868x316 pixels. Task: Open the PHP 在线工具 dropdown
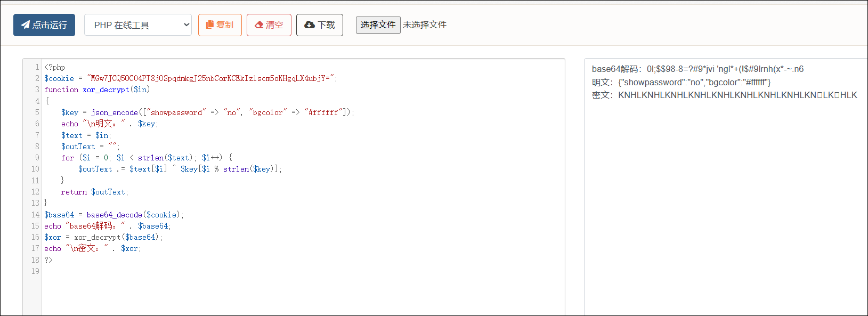pos(137,25)
